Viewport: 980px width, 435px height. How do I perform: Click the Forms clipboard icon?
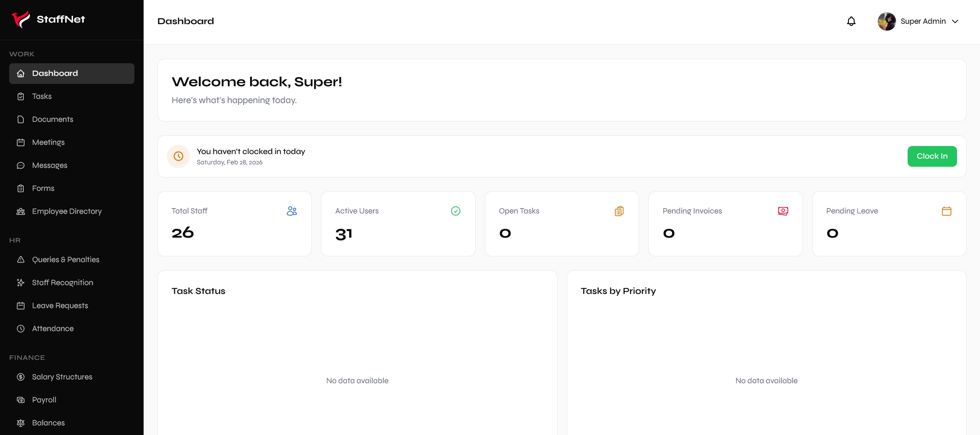(x=21, y=188)
